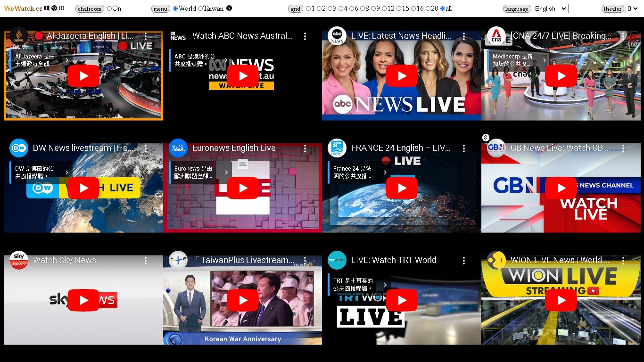Play the TaiwanPlus Livestream video
644x362 pixels.
tap(243, 300)
